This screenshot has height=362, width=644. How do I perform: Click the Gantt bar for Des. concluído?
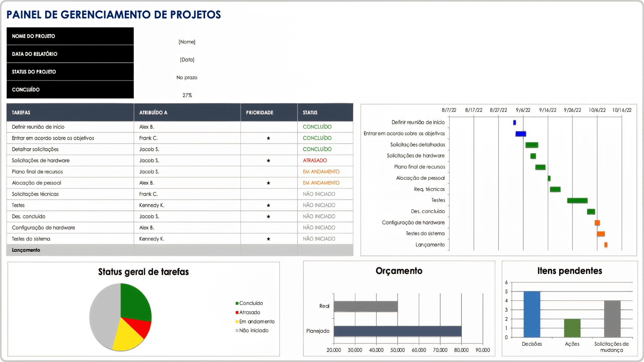[x=591, y=212]
